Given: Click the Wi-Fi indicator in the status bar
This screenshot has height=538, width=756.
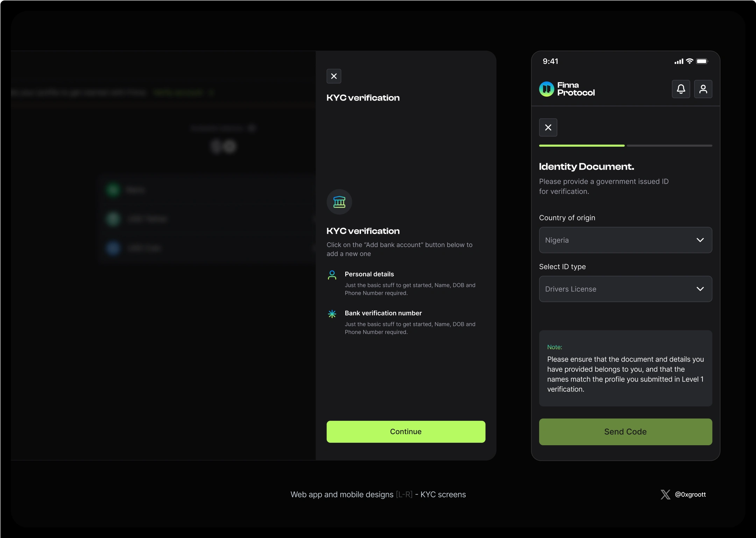Looking at the screenshot, I should click(x=689, y=61).
